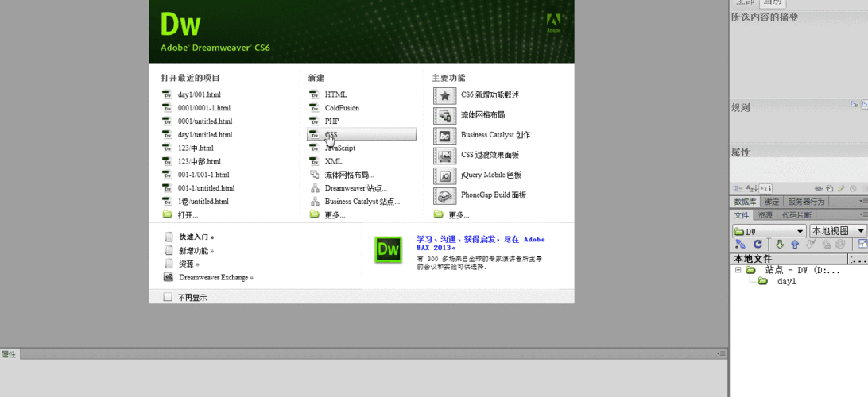
Task: Open the DW site selector dropdown
Action: (x=769, y=231)
